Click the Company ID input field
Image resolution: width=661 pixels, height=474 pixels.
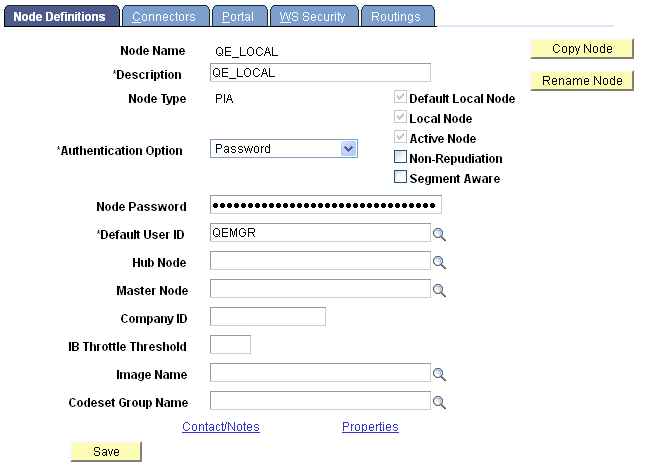pos(268,316)
